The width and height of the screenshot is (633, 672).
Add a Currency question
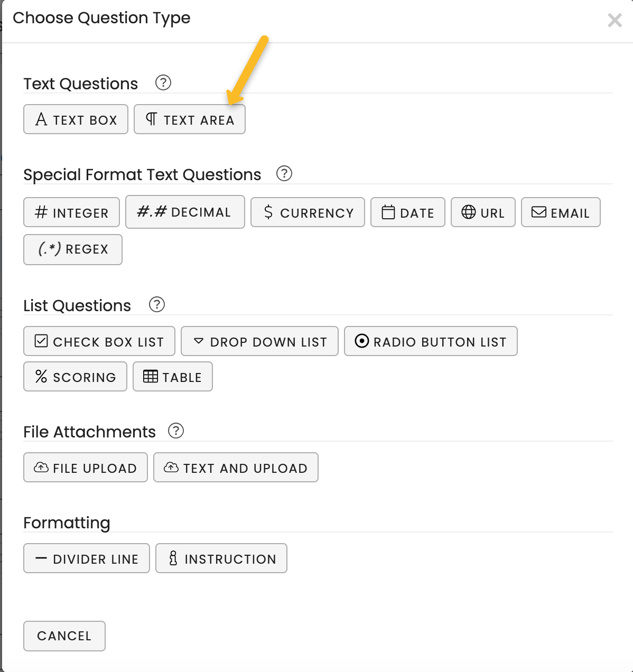308,212
